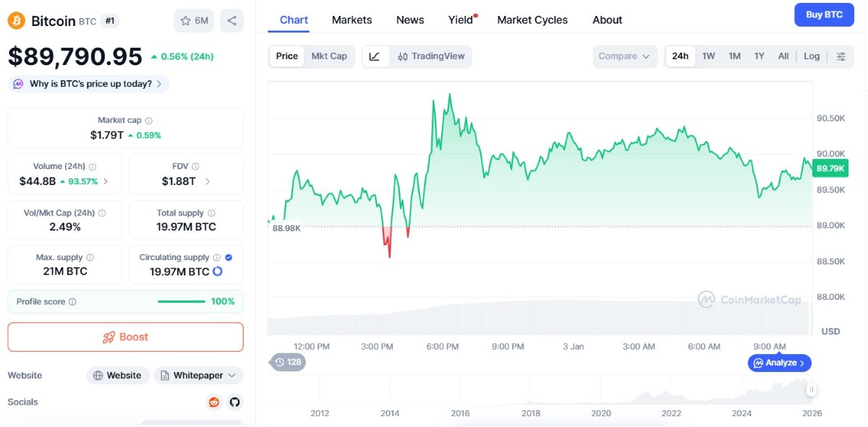
Task: Click the $44.8B volume value
Action: (x=38, y=181)
